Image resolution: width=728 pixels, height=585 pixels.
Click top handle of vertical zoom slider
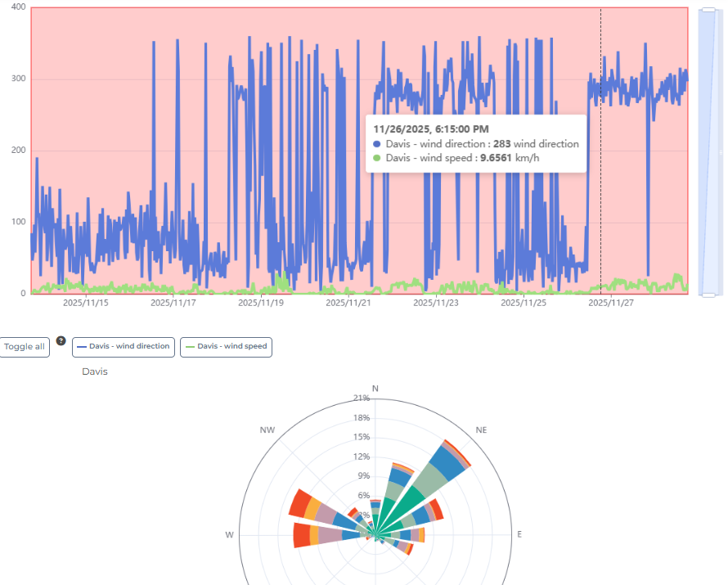(x=709, y=10)
